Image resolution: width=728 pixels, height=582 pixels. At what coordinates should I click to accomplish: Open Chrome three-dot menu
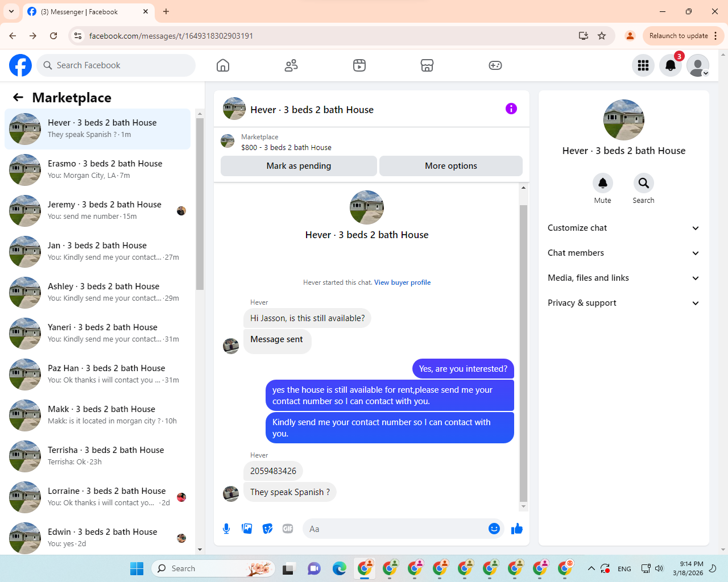coord(715,36)
